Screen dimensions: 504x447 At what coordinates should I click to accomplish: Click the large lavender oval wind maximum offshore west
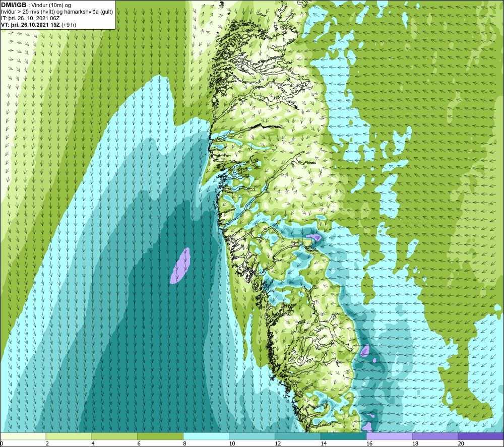coord(180,266)
